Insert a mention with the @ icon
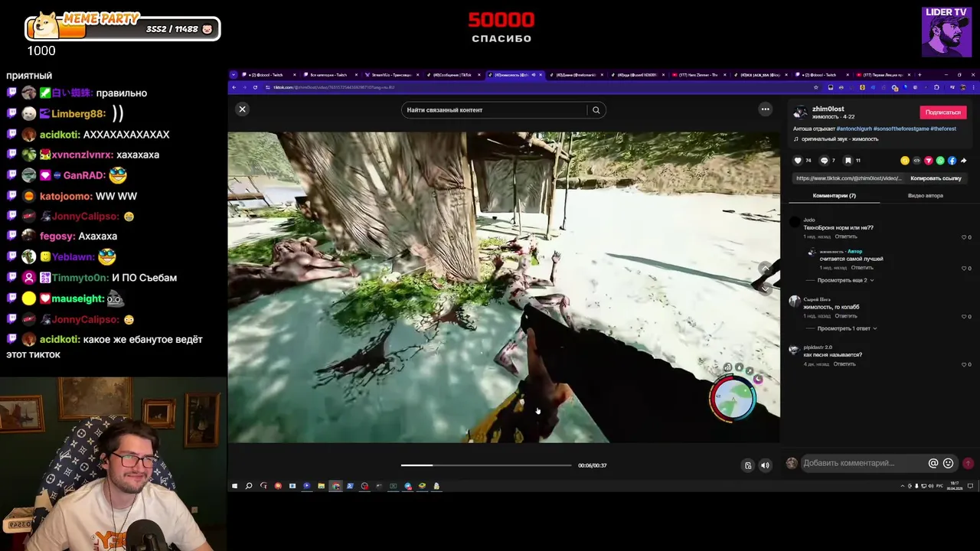This screenshot has height=551, width=980. pyautogui.click(x=933, y=463)
